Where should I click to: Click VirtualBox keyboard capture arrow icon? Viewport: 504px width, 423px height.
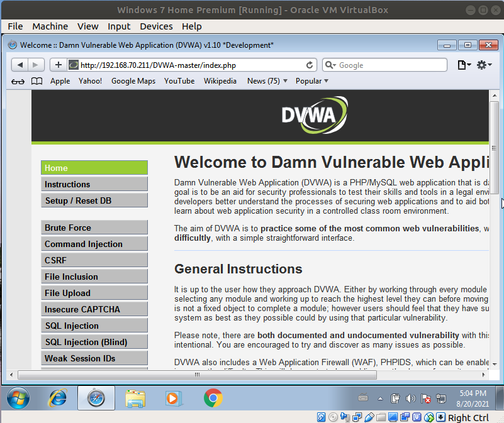coord(440,417)
